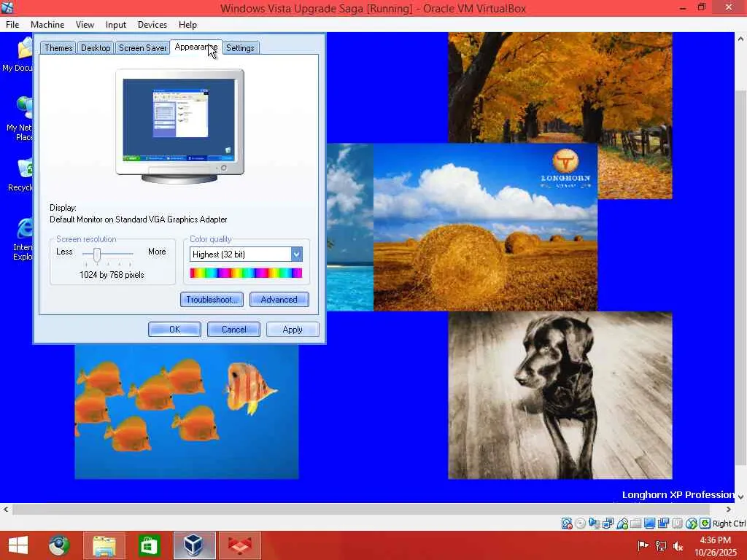
Task: Click the audio indicator in VirtualBox status bar
Action: pos(594,524)
